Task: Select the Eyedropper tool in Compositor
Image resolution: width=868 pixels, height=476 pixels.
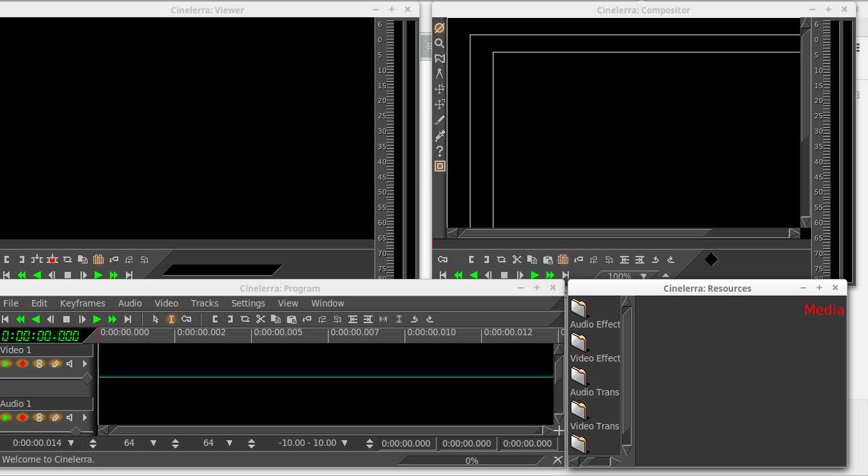Action: [x=439, y=135]
